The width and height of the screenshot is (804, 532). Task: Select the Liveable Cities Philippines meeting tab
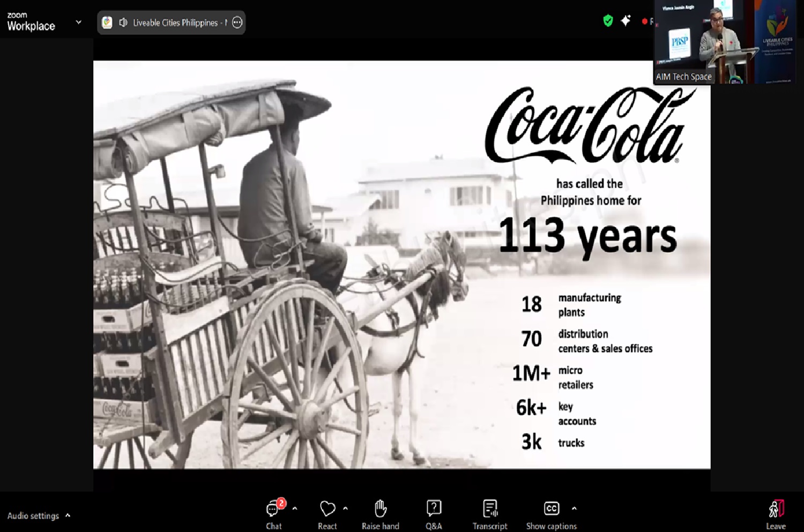coord(171,23)
